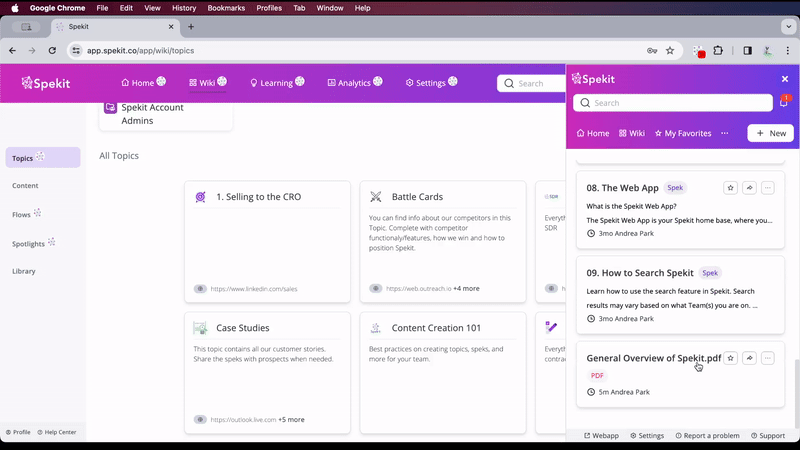Open Settings in the sidebar footer

click(x=647, y=436)
